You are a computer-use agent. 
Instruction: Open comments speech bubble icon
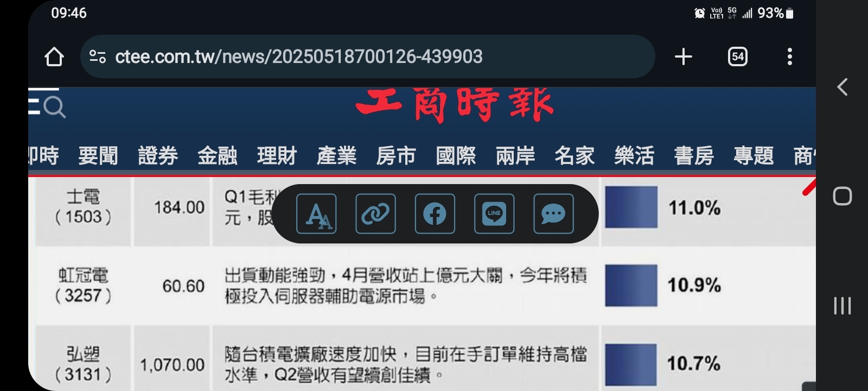click(553, 214)
